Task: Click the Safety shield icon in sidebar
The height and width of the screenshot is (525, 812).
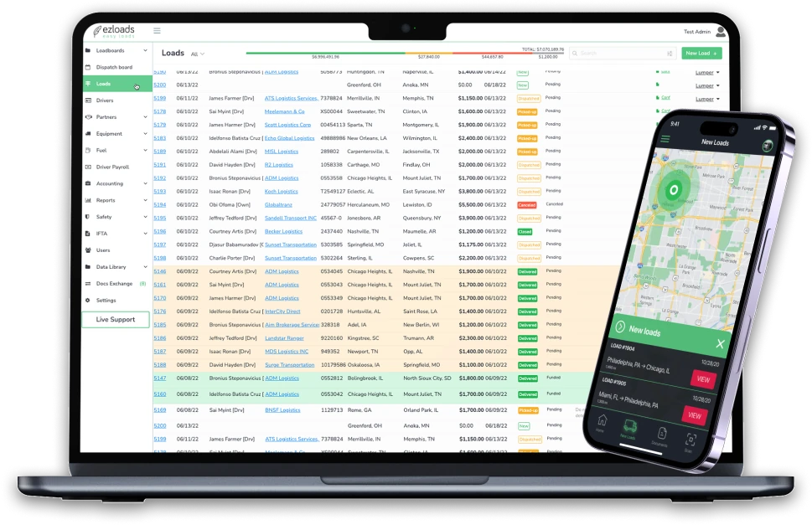Action: [x=87, y=217]
